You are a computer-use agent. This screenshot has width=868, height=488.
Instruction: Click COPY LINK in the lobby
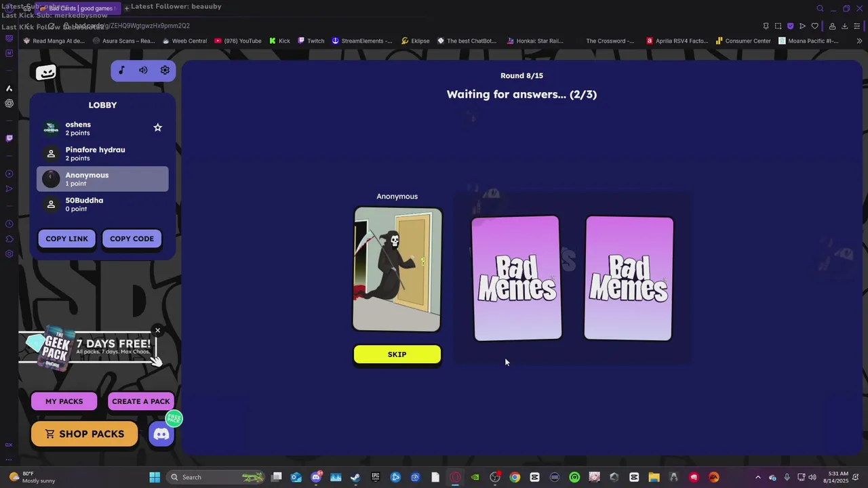(x=67, y=239)
